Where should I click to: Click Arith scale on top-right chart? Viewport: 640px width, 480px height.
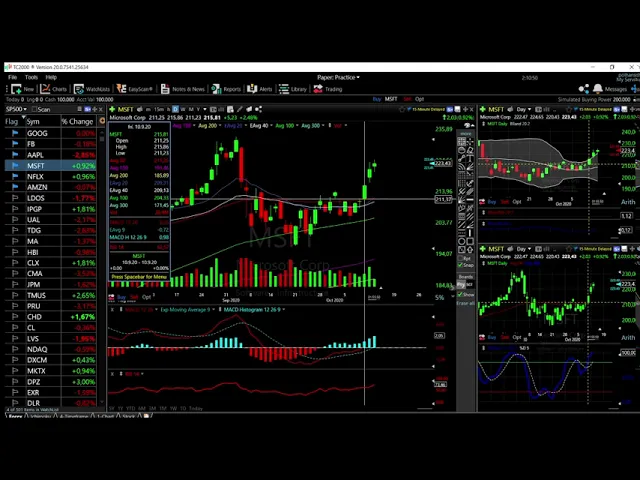(x=628, y=202)
